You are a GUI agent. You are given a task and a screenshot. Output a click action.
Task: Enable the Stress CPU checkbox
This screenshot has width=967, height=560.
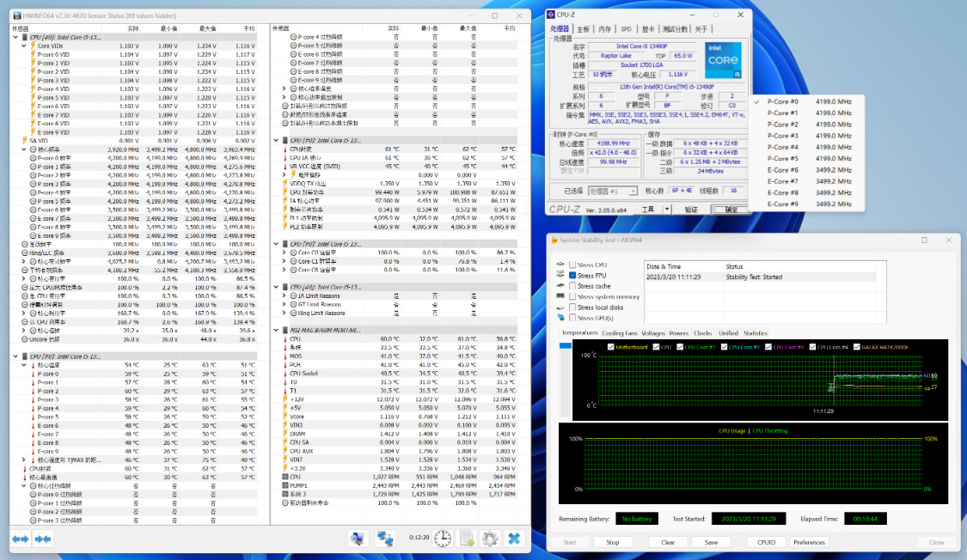pos(572,265)
